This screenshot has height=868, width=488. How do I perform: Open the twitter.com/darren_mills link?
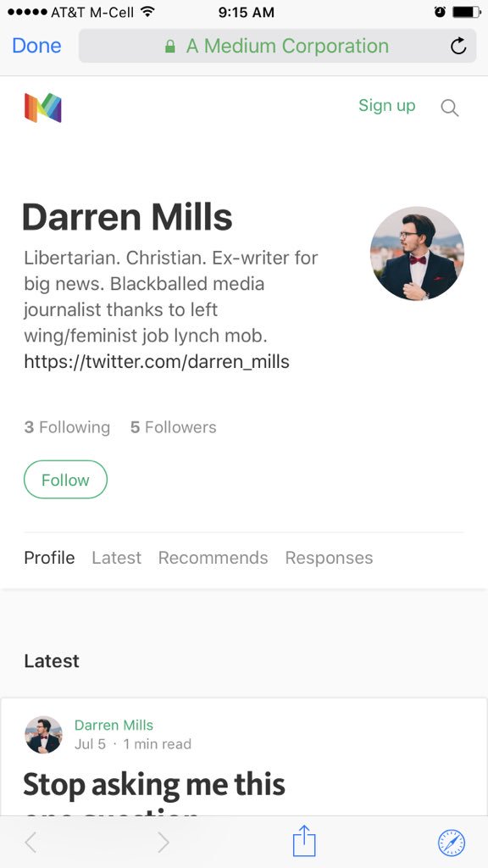[157, 362]
